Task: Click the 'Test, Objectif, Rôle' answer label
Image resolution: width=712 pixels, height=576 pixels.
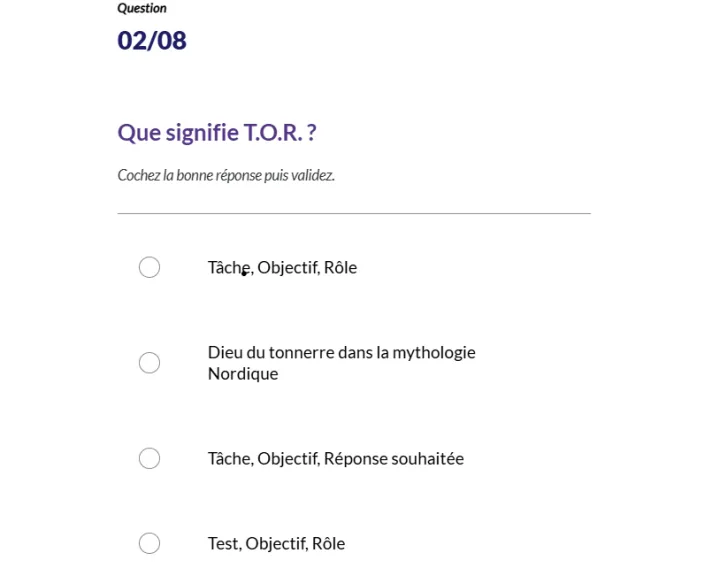Action: (x=276, y=543)
